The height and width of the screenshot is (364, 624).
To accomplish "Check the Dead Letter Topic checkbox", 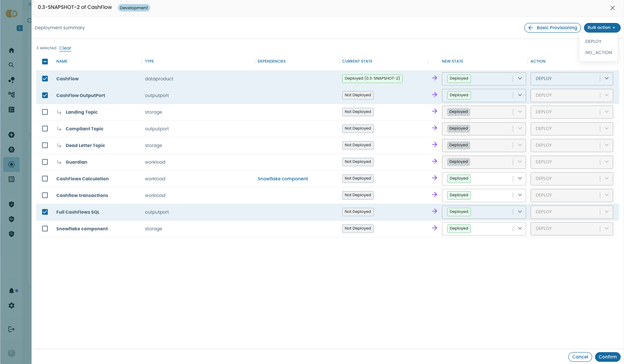I will (x=45, y=145).
